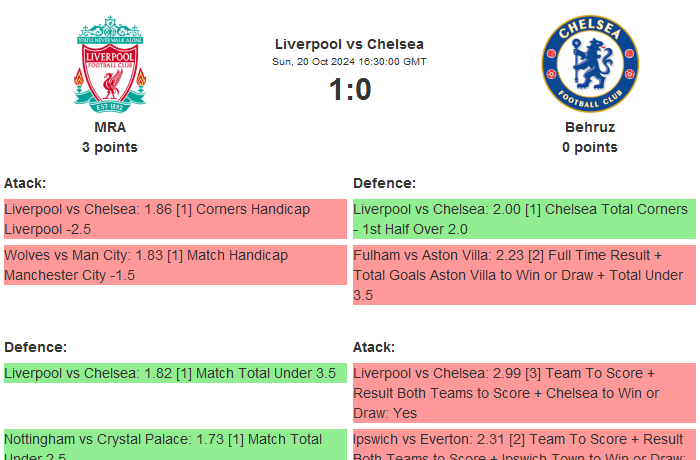Select the lower-right Atack section heading
This screenshot has height=460, width=700.
tap(374, 347)
